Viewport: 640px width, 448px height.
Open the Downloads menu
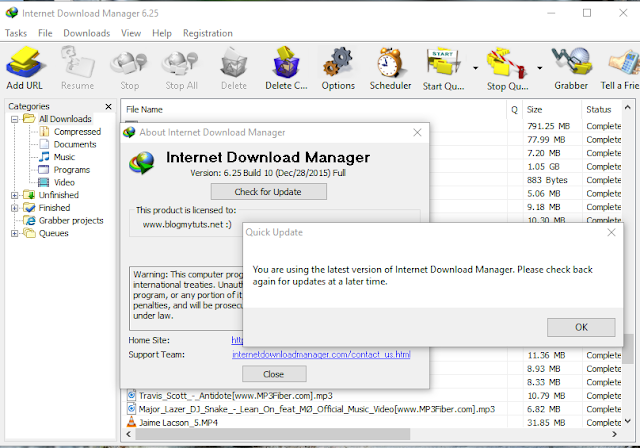87,33
